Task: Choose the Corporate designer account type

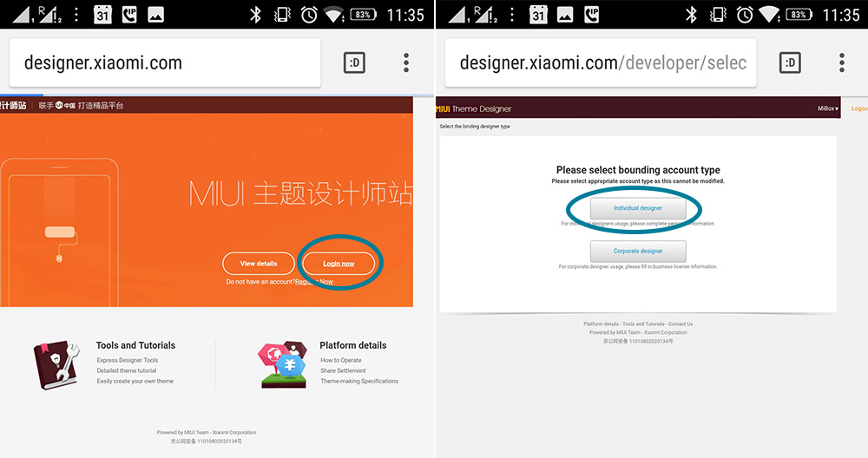Action: coord(638,252)
